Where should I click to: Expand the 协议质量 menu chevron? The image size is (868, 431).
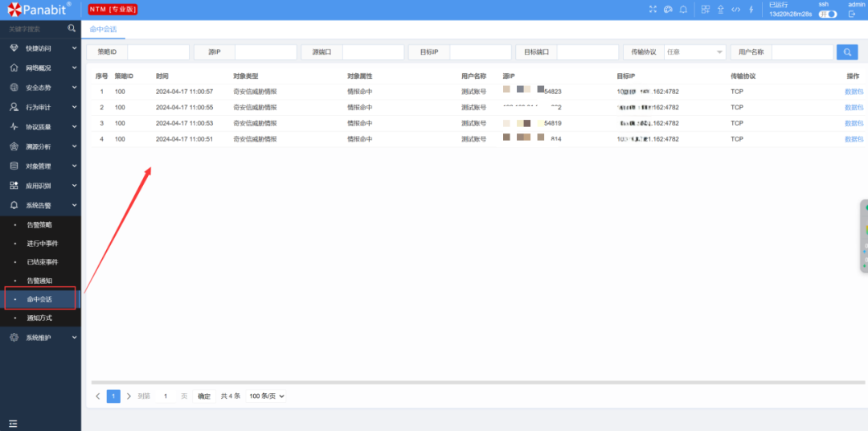(x=74, y=127)
